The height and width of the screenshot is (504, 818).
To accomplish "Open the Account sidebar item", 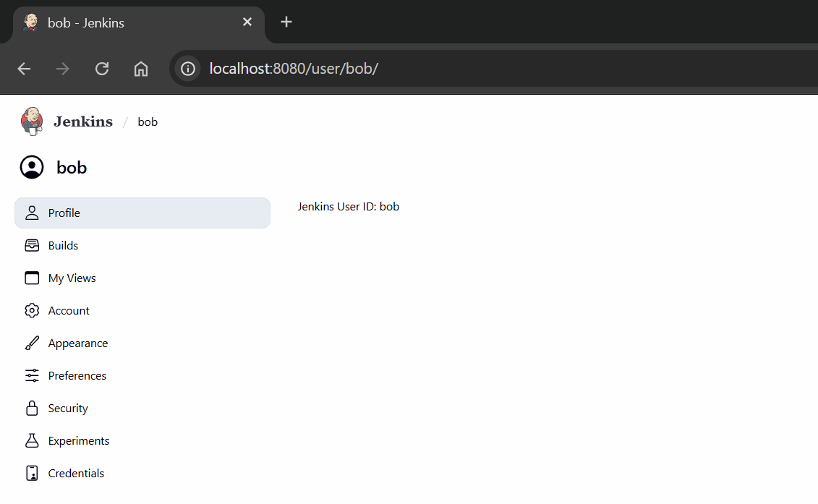I will (142, 310).
